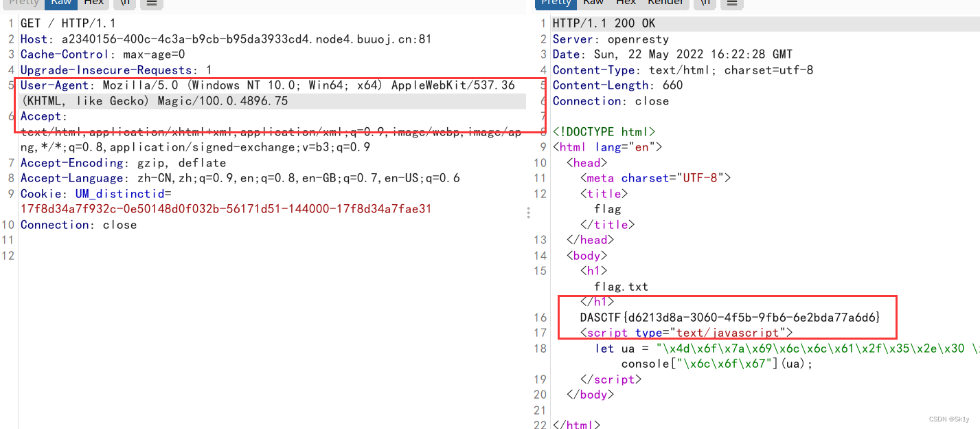Click the '<script type="text/javascript">' tag
This screenshot has width=980, height=429.
(x=686, y=333)
